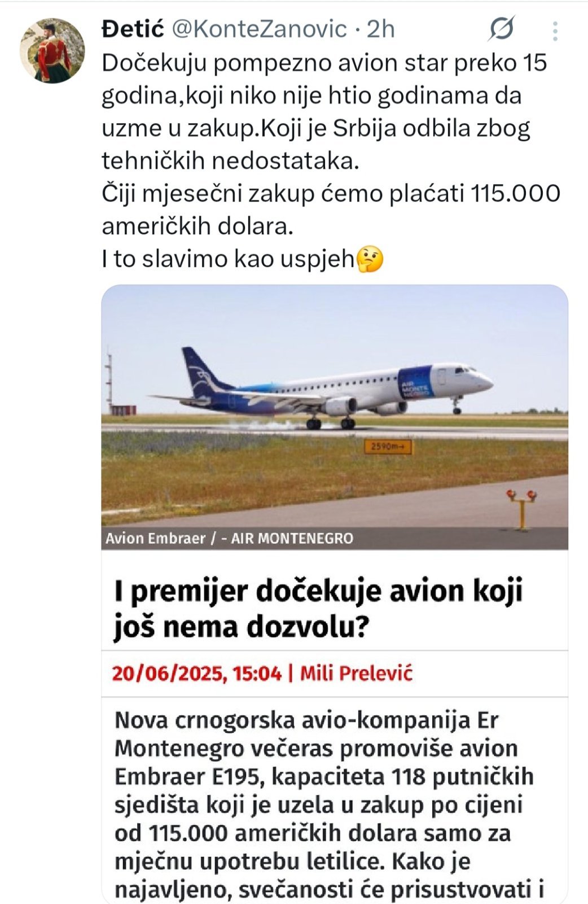Open Đetić's profile picture
The width and height of the screenshot is (588, 904).
point(52,51)
